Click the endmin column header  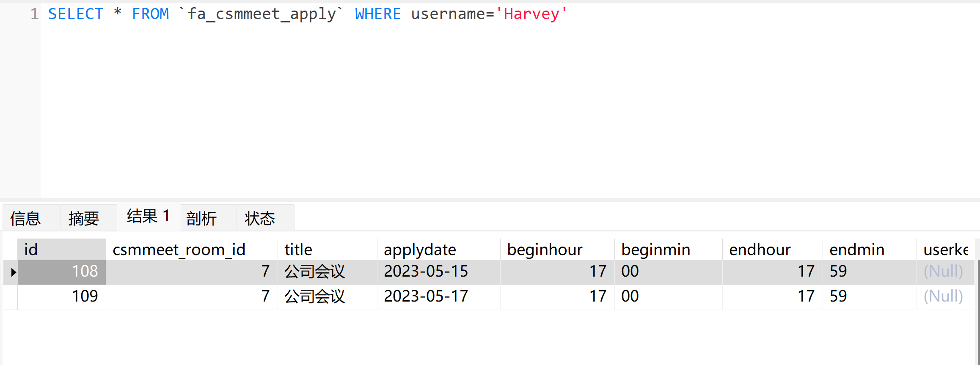[x=870, y=249]
